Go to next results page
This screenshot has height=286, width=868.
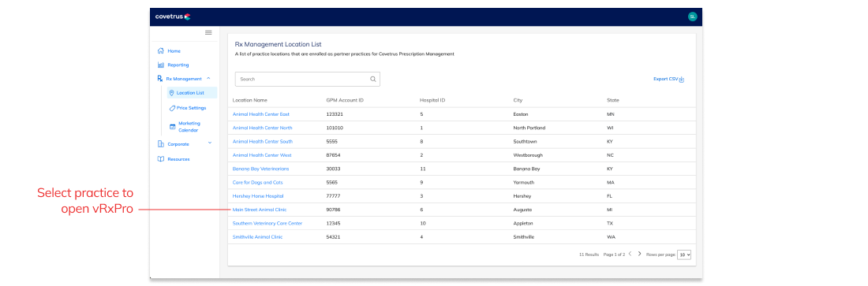click(x=639, y=254)
